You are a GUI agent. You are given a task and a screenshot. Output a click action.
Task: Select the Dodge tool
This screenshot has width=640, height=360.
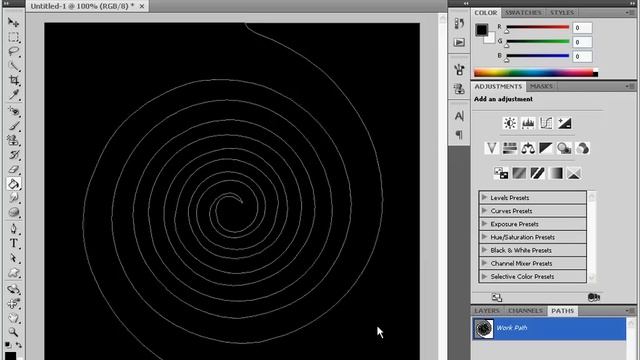click(13, 212)
